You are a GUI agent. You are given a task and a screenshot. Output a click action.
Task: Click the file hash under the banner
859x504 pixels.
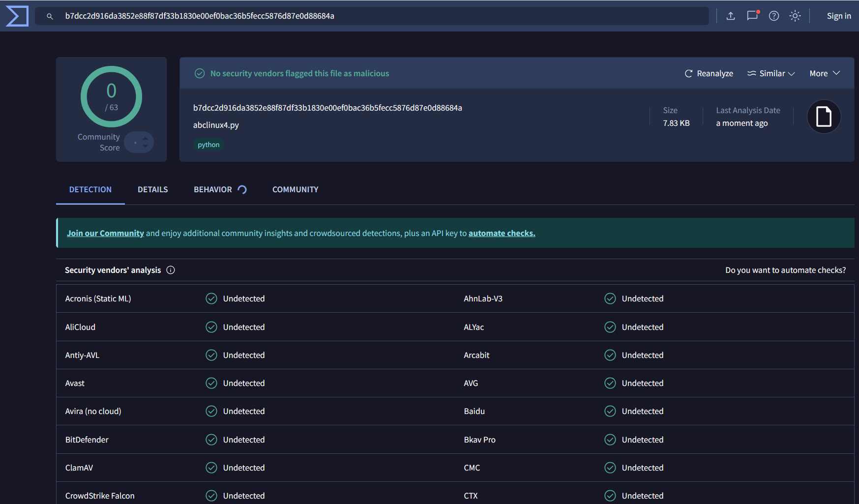tap(327, 108)
